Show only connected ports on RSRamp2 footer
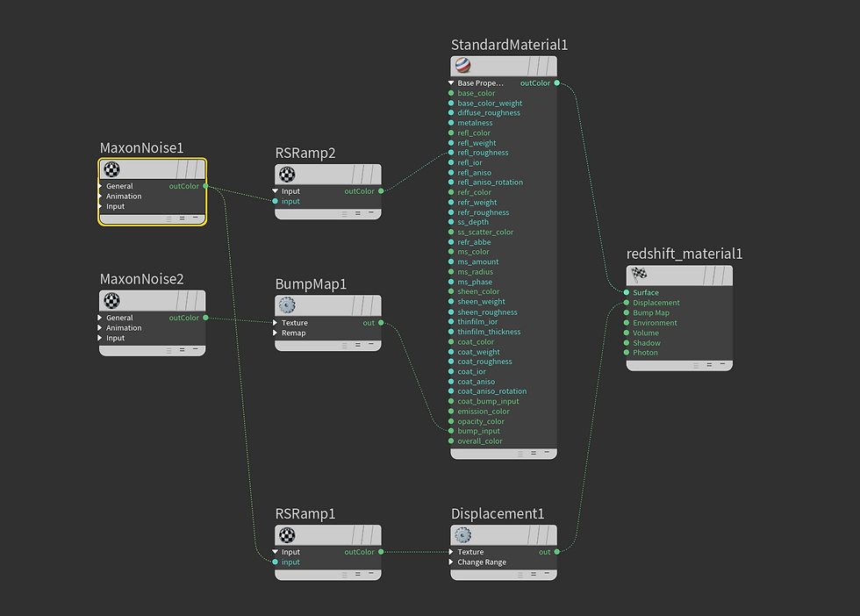Screen dimensions: 860x616 pyautogui.click(x=358, y=213)
